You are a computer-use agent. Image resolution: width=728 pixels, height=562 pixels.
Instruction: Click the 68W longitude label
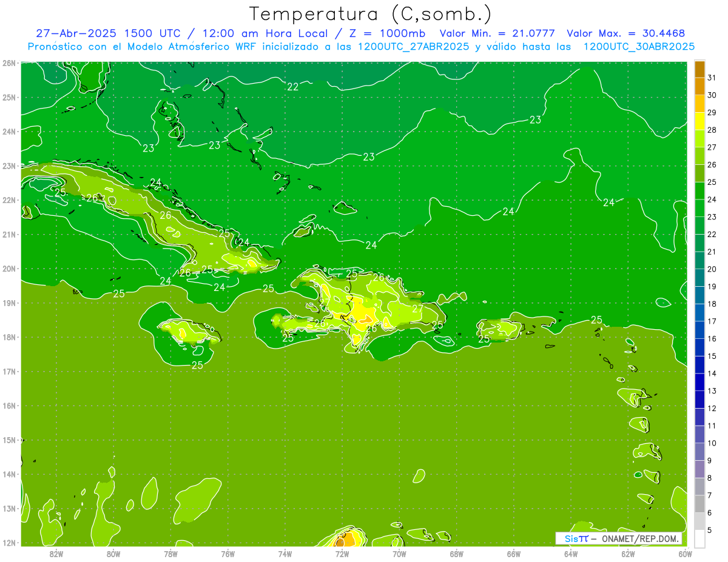[457, 554]
